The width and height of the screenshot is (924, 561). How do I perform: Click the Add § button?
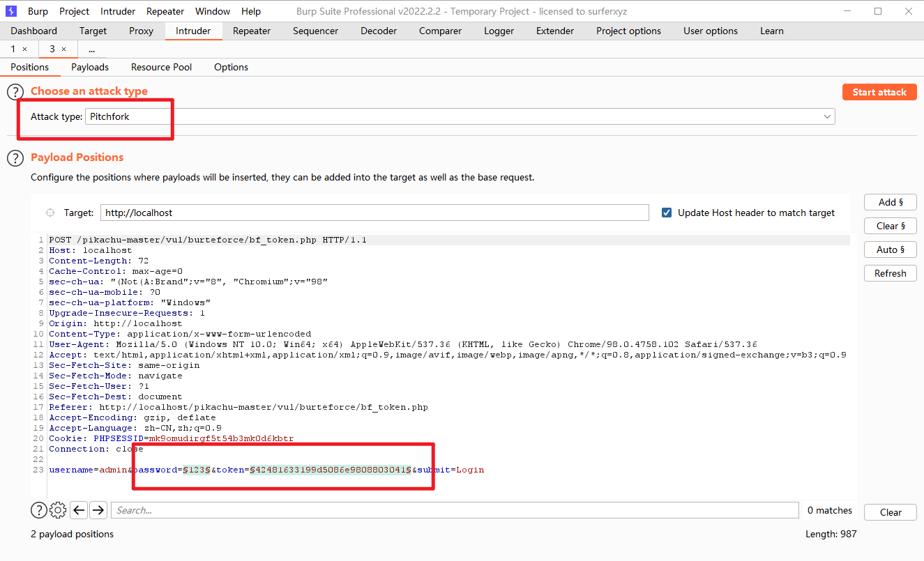pyautogui.click(x=890, y=202)
